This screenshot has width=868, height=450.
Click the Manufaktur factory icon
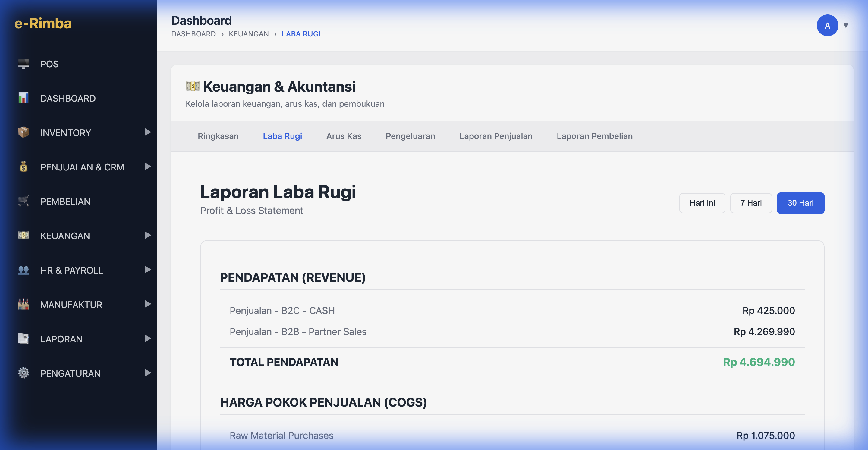[23, 304]
